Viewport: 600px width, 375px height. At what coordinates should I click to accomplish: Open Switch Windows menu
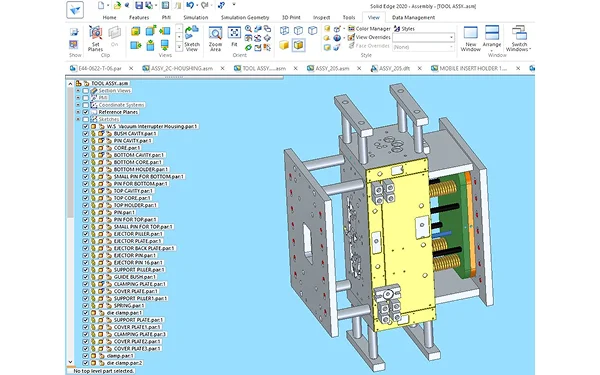pyautogui.click(x=518, y=39)
